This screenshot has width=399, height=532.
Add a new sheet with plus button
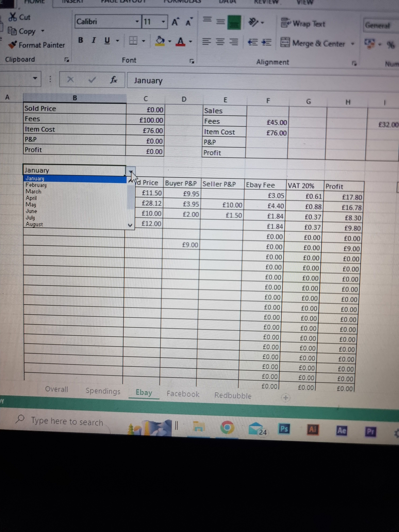pyautogui.click(x=285, y=398)
